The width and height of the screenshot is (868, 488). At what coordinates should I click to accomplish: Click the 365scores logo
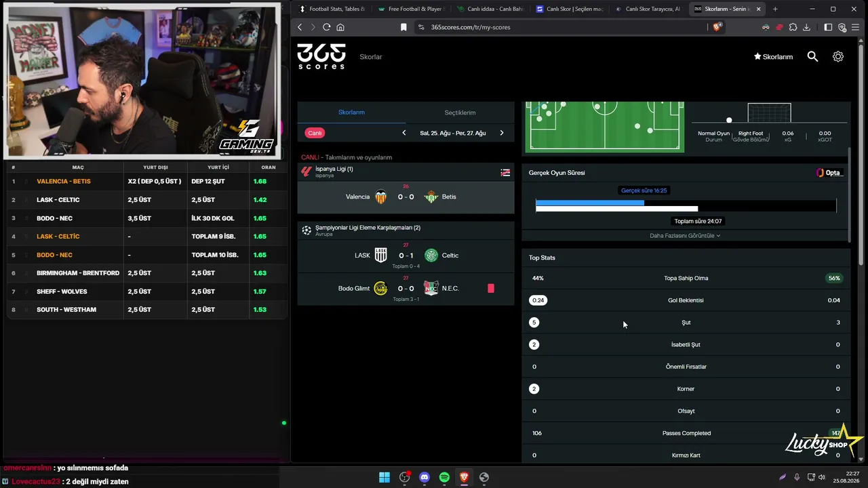[x=321, y=56]
